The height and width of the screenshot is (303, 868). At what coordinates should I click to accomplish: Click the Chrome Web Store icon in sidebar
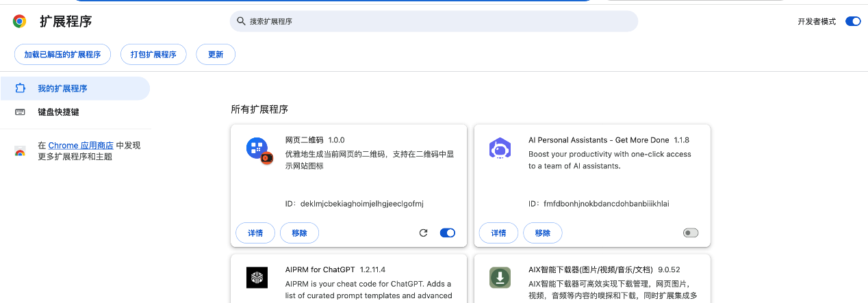click(x=20, y=151)
